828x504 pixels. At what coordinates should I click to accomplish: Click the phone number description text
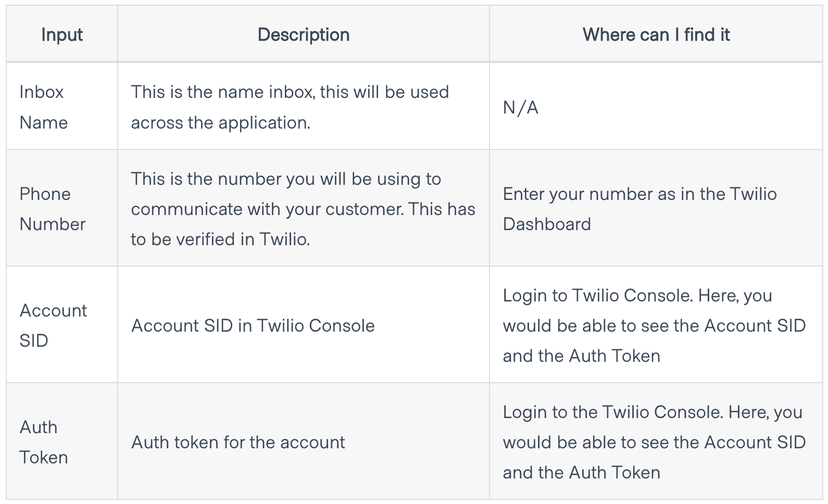[x=303, y=209]
